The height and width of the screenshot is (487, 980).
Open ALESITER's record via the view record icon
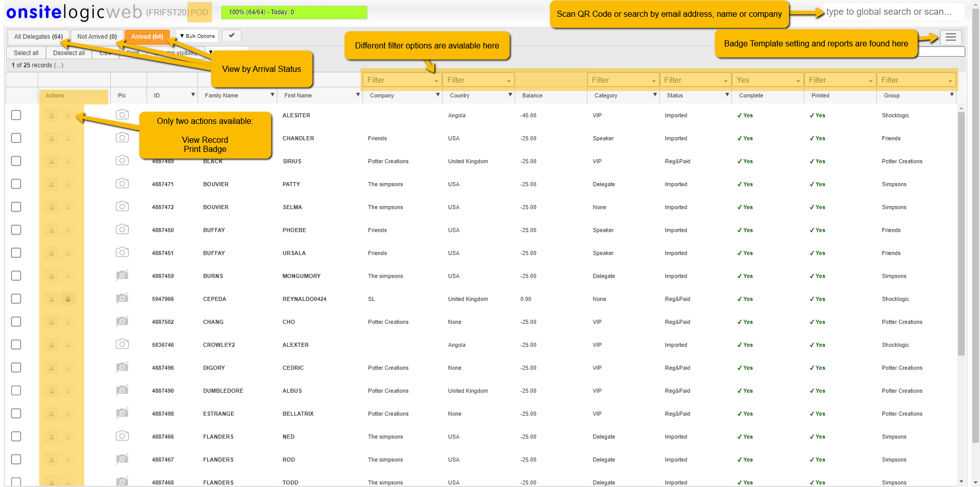click(x=51, y=115)
